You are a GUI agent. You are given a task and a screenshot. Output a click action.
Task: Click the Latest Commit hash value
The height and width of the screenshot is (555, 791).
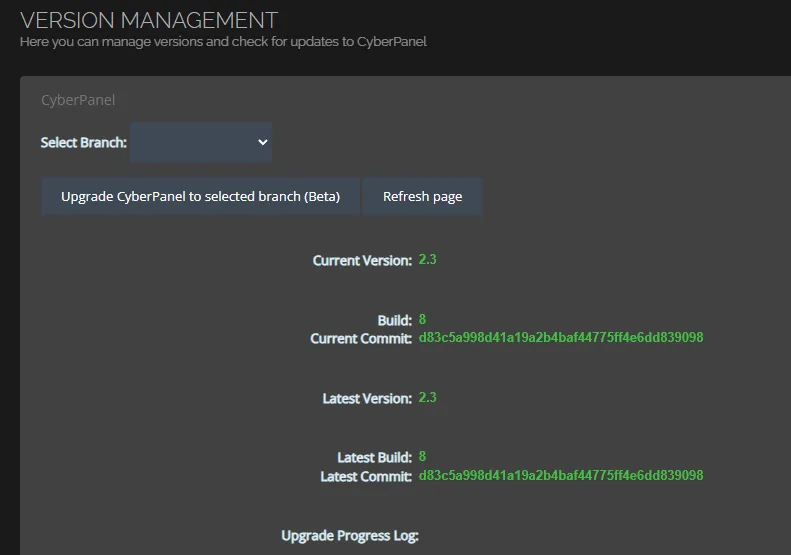561,475
